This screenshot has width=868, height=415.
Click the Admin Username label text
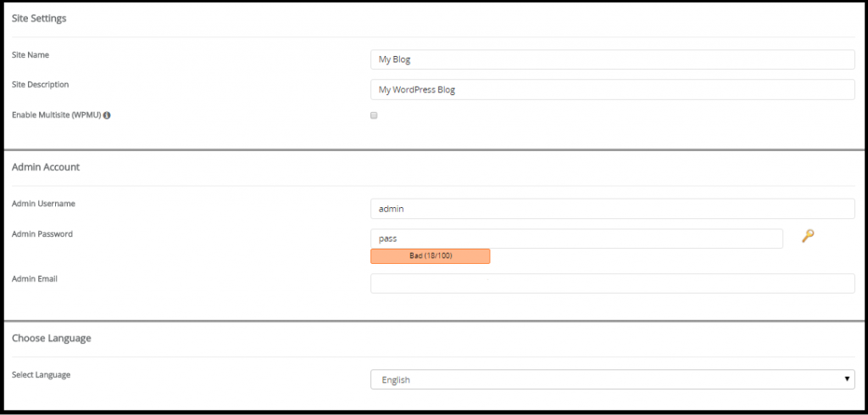tap(44, 204)
